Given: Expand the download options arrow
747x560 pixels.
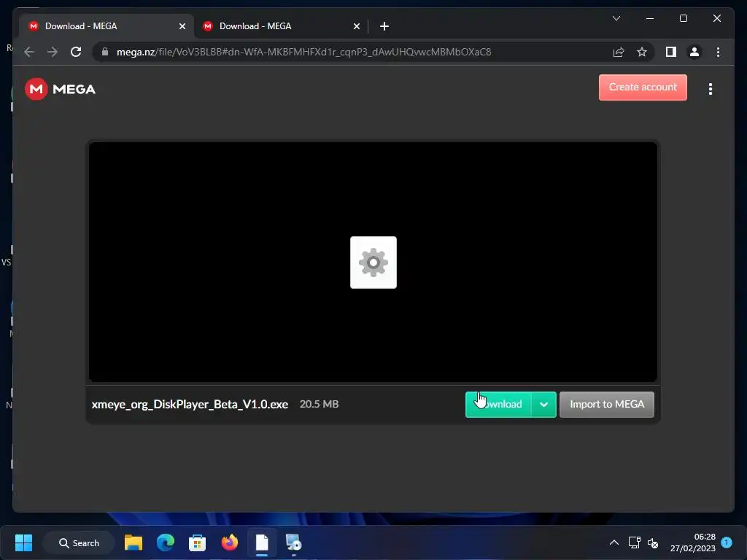Looking at the screenshot, I should pos(543,404).
